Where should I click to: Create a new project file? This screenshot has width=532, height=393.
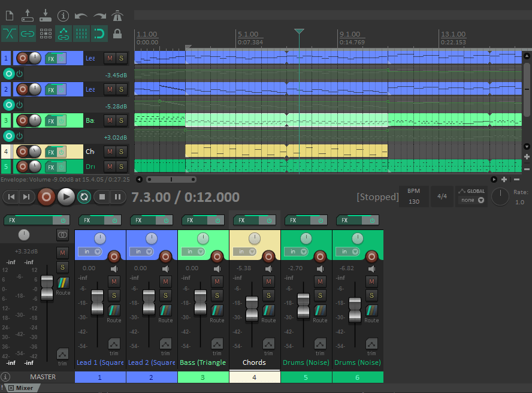click(10, 16)
